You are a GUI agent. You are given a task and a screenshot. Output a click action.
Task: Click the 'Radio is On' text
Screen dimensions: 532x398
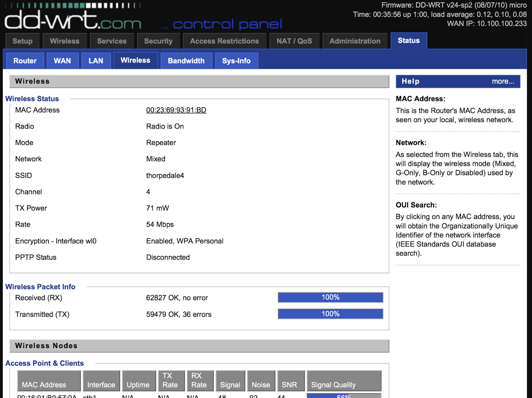pos(165,126)
